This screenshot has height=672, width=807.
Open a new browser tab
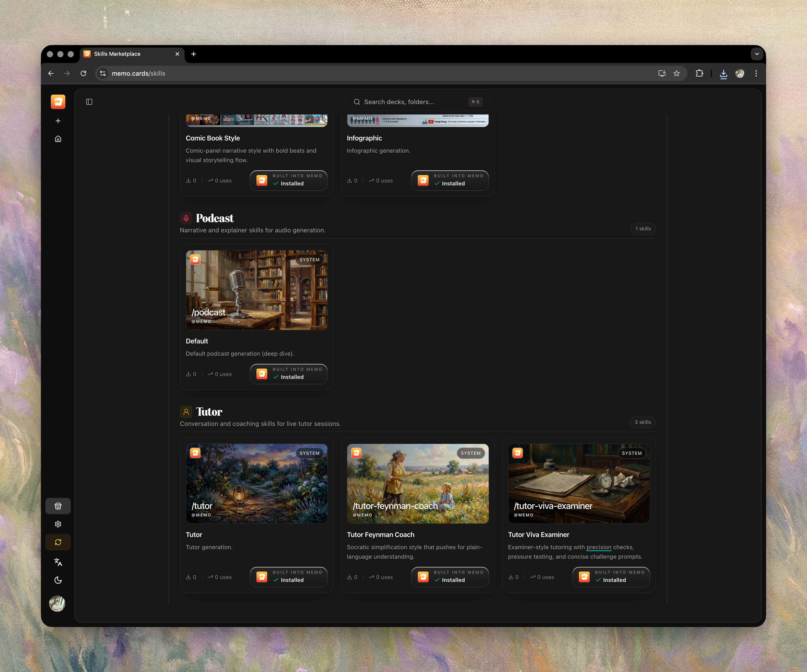(x=194, y=54)
